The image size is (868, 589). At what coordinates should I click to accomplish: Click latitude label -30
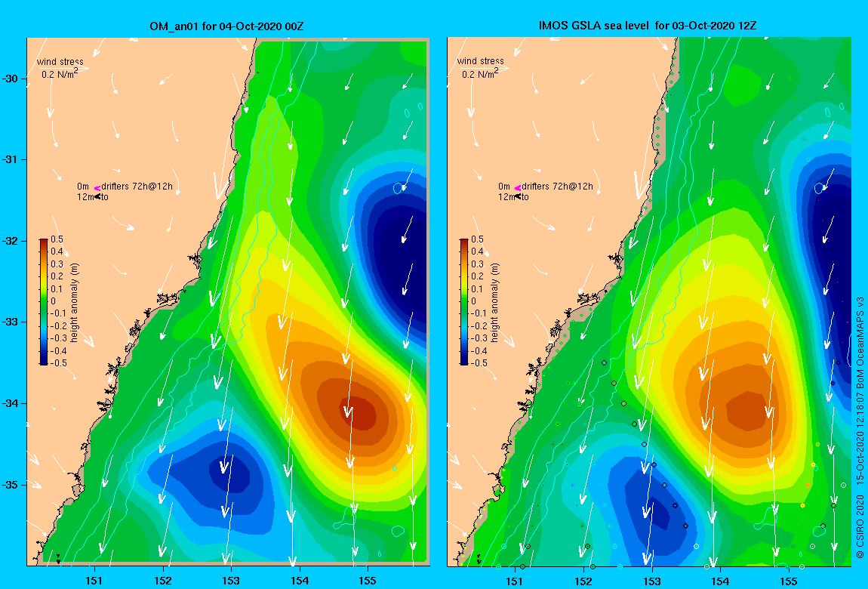10,78
